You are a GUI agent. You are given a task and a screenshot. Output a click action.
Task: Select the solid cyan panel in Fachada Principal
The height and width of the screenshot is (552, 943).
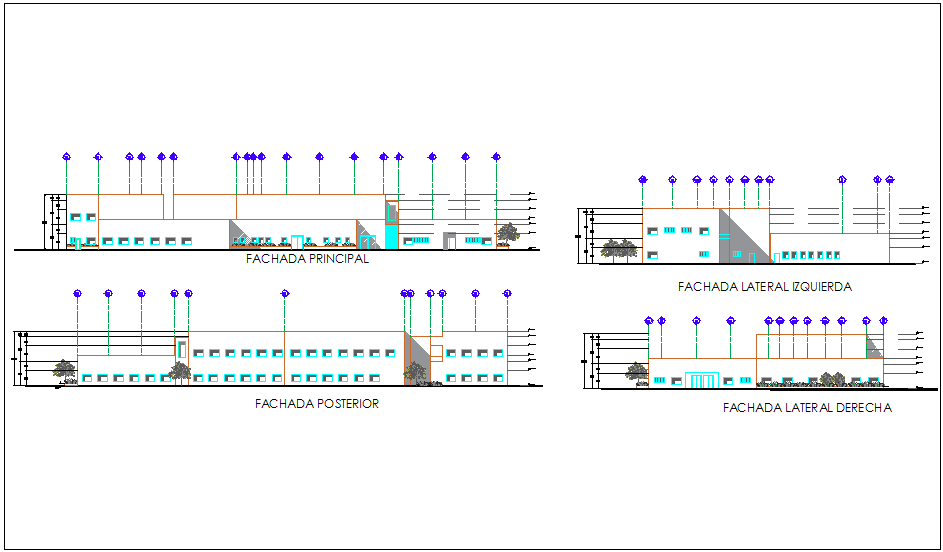pyautogui.click(x=391, y=237)
